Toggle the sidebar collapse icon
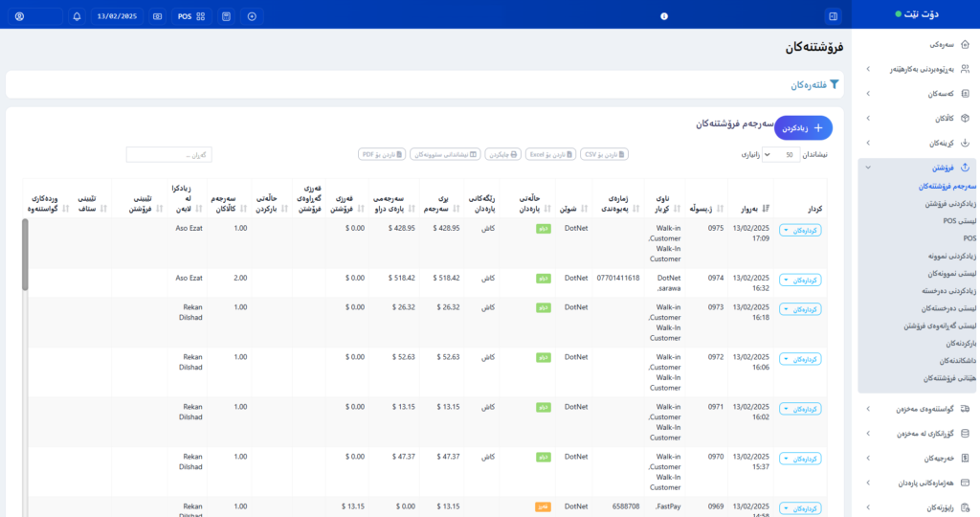The image size is (980, 517). coord(834,16)
